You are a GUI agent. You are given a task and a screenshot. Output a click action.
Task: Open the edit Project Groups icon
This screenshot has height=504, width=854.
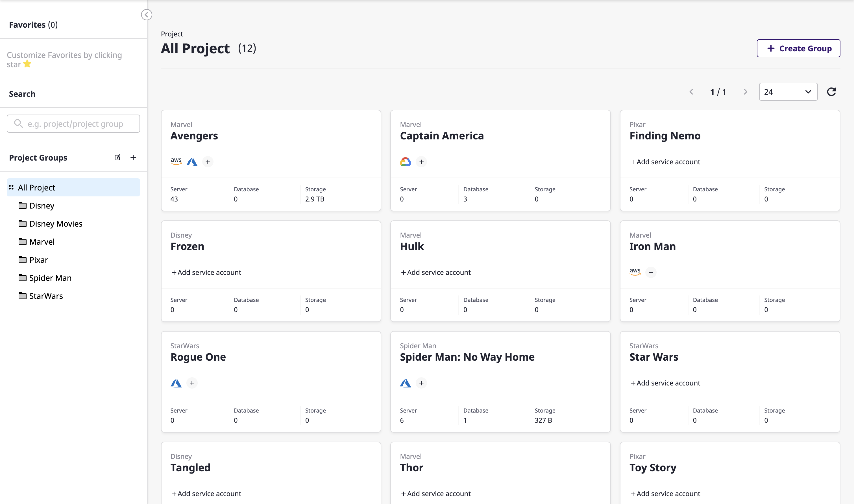[x=117, y=157]
